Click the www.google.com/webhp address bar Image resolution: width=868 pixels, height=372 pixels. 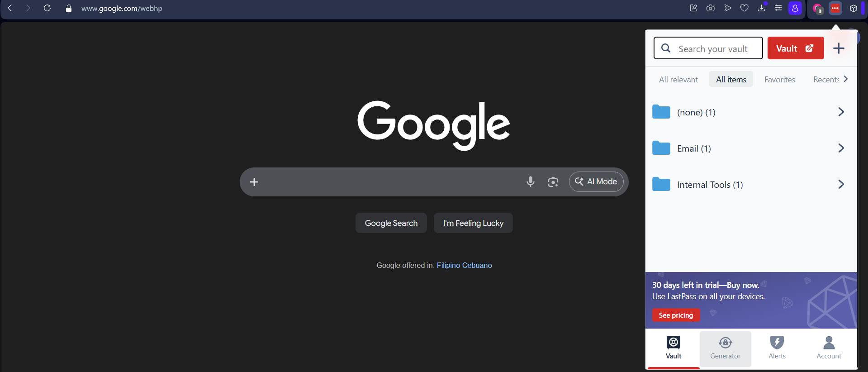(x=122, y=8)
